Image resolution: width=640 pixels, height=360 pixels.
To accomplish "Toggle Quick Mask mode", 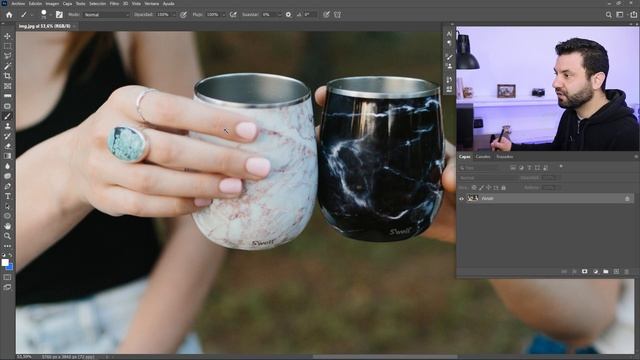I will pos(7,278).
